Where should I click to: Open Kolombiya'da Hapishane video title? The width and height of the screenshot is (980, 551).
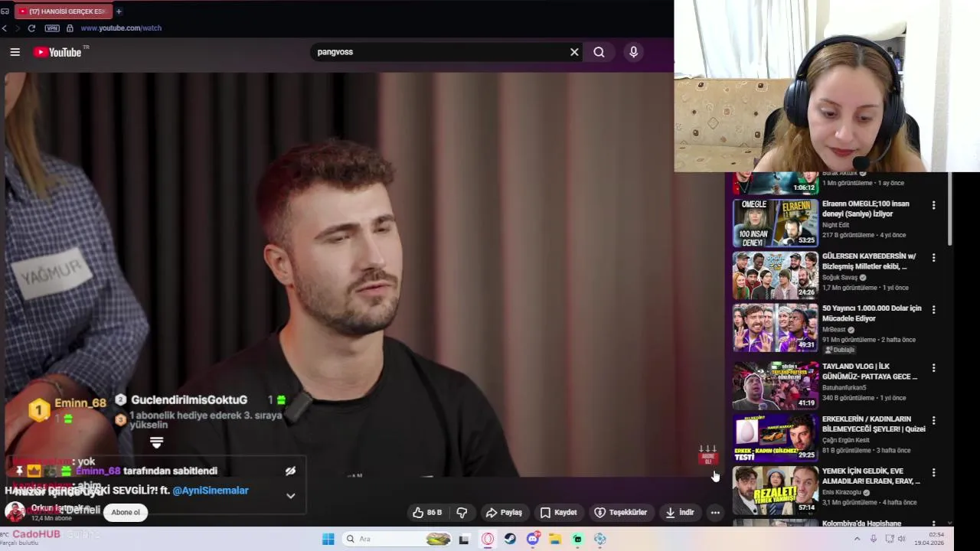tap(862, 523)
